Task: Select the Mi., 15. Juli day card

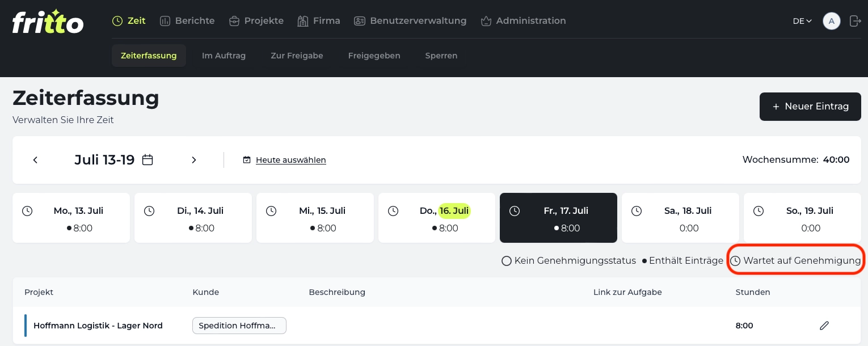Action: pos(315,218)
